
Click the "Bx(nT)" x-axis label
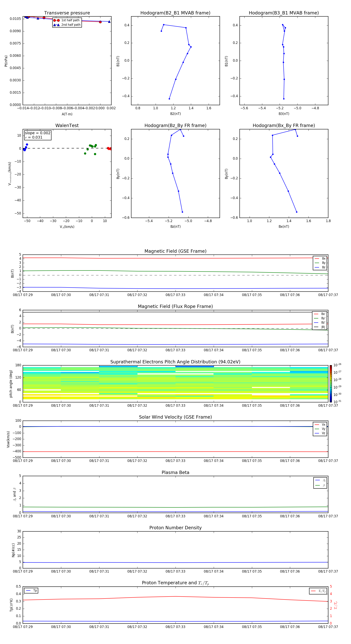click(x=284, y=227)
